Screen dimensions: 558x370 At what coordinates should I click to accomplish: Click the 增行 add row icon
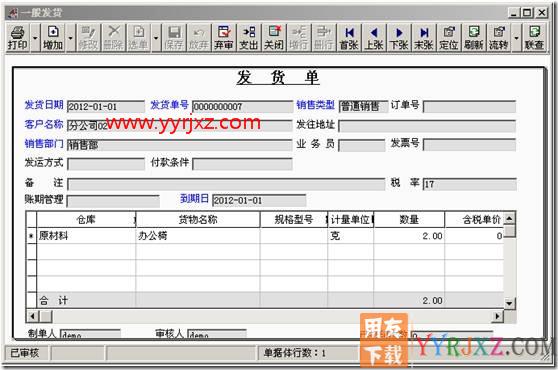[299, 38]
